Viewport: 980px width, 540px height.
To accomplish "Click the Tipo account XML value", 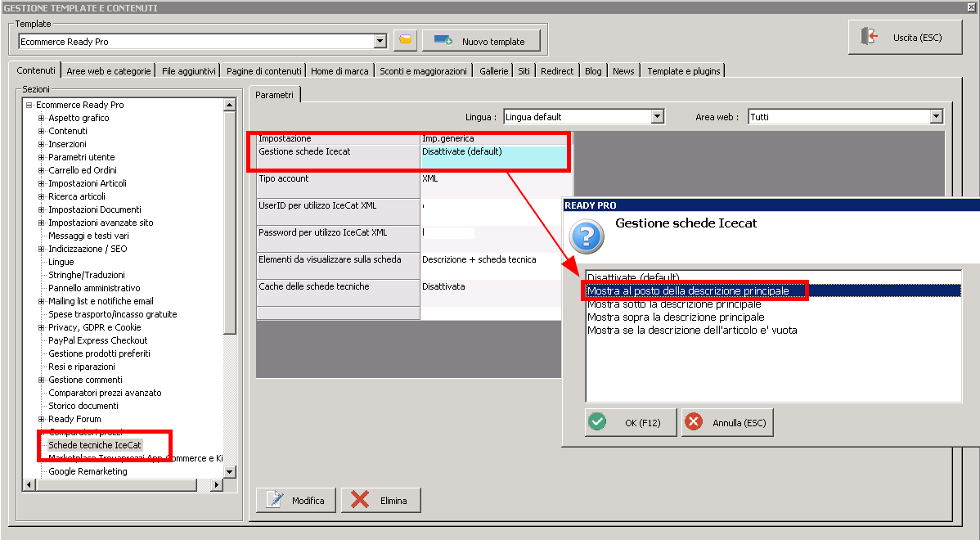I will tap(497, 184).
